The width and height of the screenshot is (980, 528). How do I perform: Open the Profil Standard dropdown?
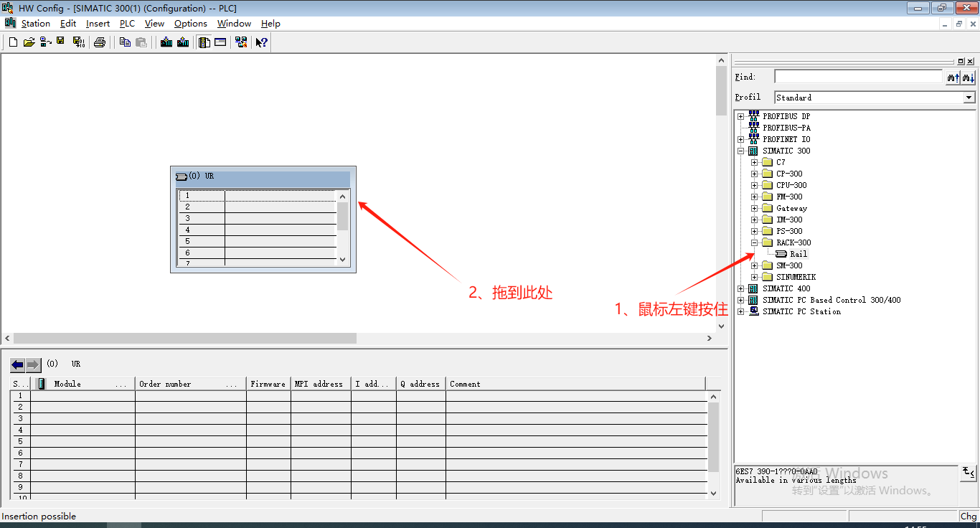(969, 98)
